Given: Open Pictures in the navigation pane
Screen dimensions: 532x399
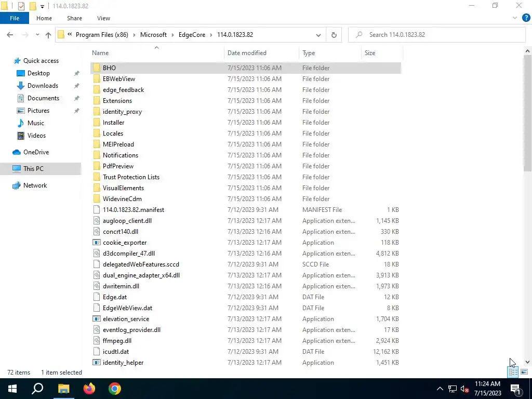Looking at the screenshot, I should (x=38, y=111).
